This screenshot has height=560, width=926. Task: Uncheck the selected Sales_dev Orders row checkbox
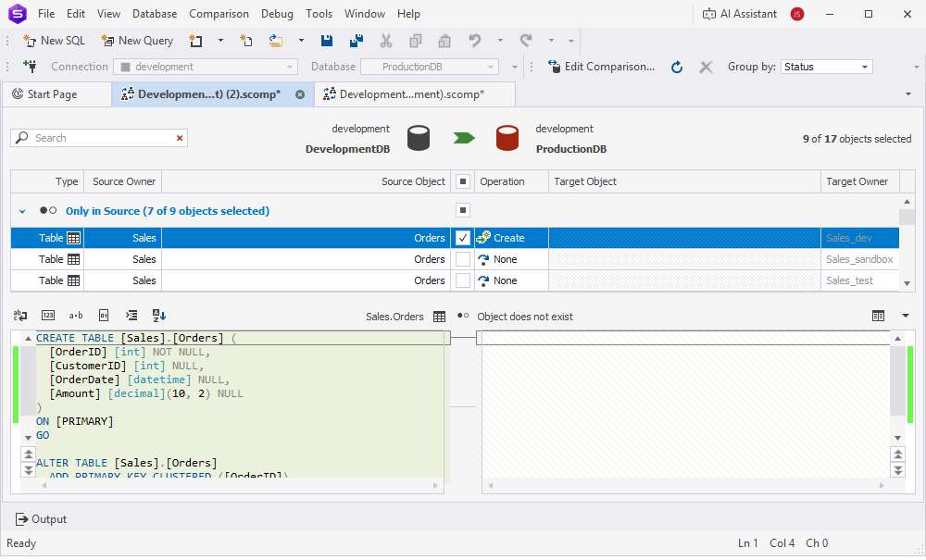point(463,238)
